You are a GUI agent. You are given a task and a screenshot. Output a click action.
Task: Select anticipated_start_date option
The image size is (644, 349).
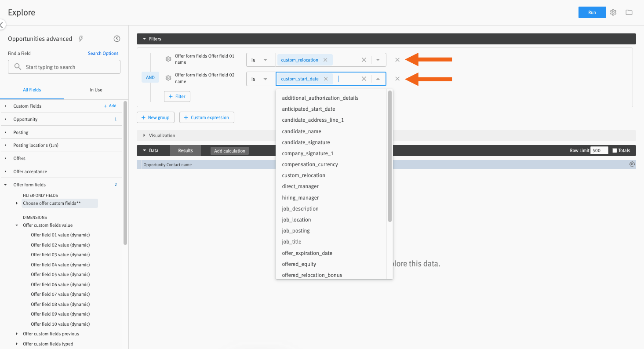pos(309,109)
